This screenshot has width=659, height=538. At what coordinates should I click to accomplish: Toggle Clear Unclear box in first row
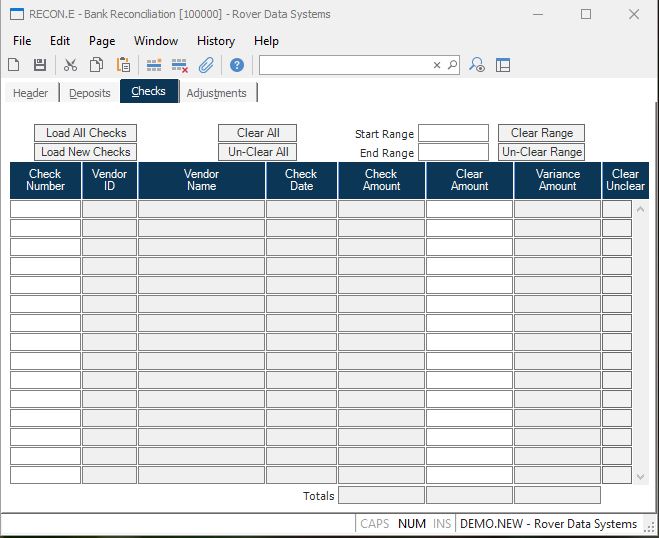tap(617, 209)
